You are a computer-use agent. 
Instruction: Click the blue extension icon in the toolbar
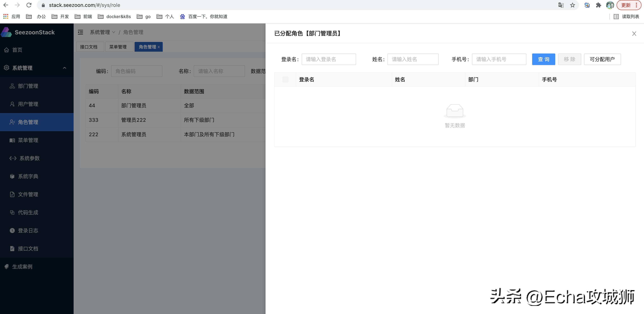[x=587, y=5]
